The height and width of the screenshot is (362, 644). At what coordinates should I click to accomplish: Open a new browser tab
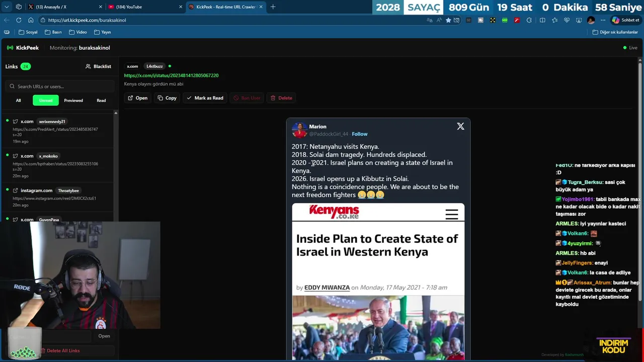point(273,7)
